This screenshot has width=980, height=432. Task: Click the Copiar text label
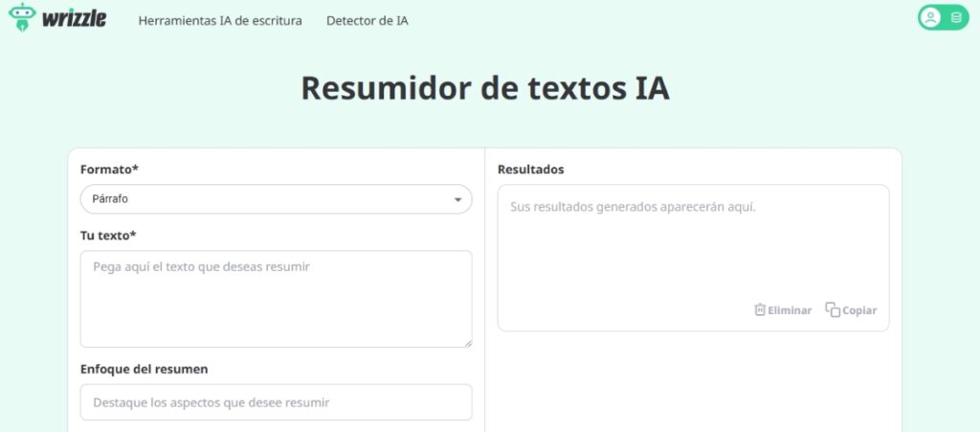tap(859, 310)
